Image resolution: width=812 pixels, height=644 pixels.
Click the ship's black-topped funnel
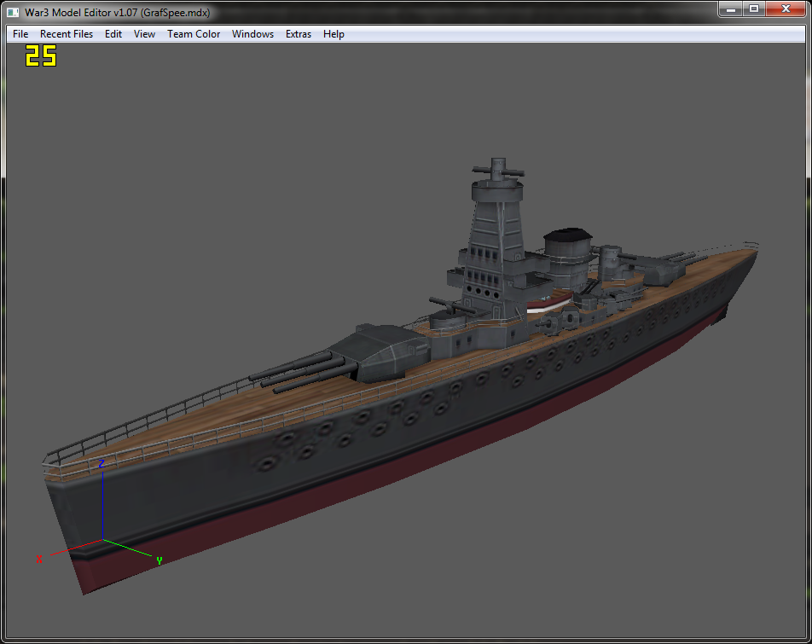coord(568,256)
